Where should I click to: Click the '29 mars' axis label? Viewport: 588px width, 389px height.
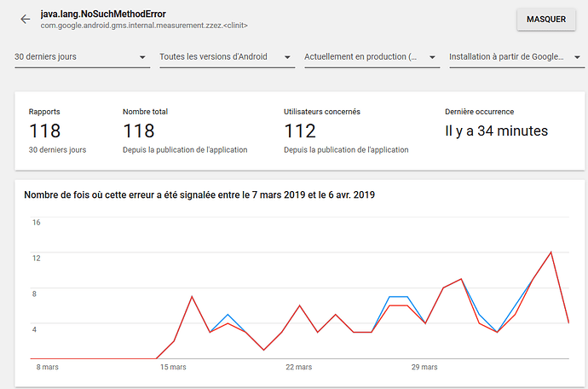pos(424,367)
